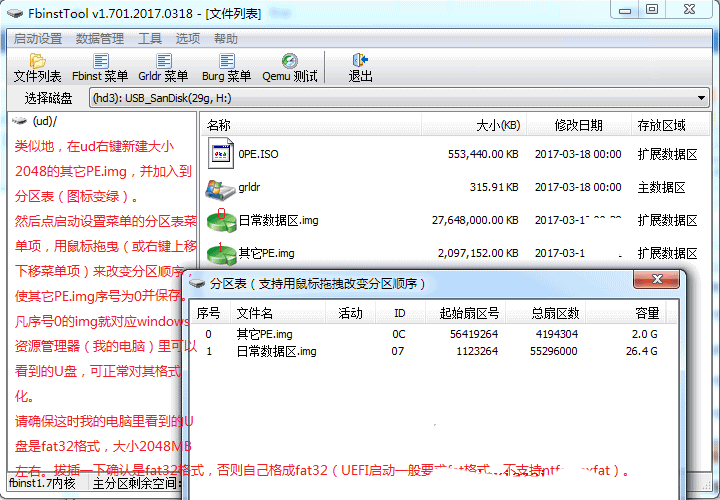Select the (ud)/ root tree node
The height and width of the screenshot is (500, 720).
tap(45, 121)
